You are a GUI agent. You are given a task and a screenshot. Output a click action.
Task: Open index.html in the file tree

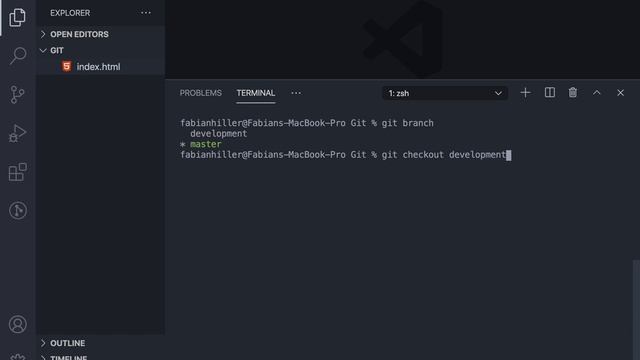point(101,67)
